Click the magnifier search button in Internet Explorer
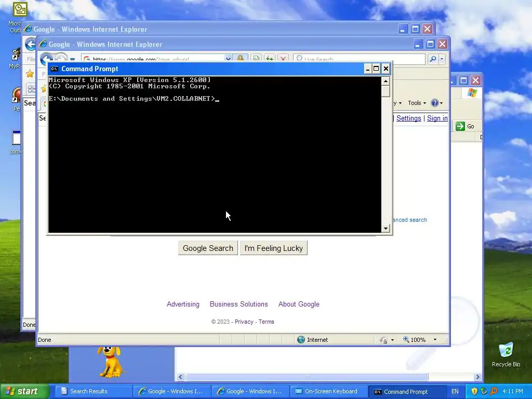Screen dimensions: 532x399 pyautogui.click(x=433, y=59)
